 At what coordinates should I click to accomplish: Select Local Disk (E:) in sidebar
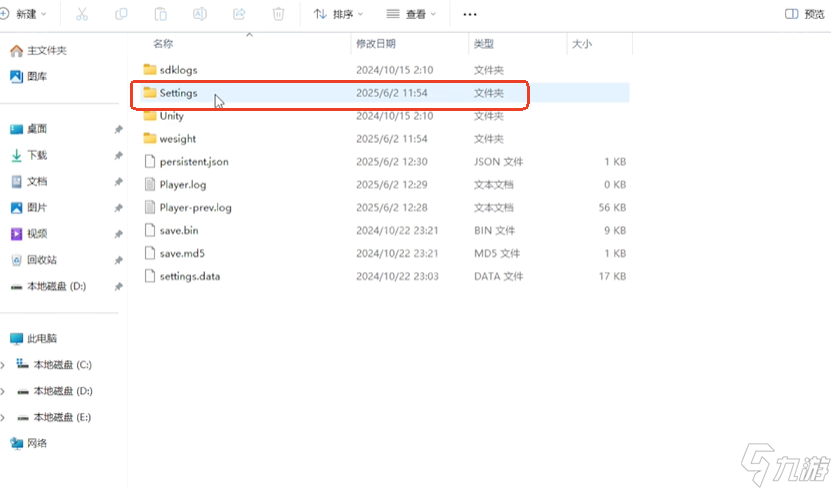click(54, 417)
